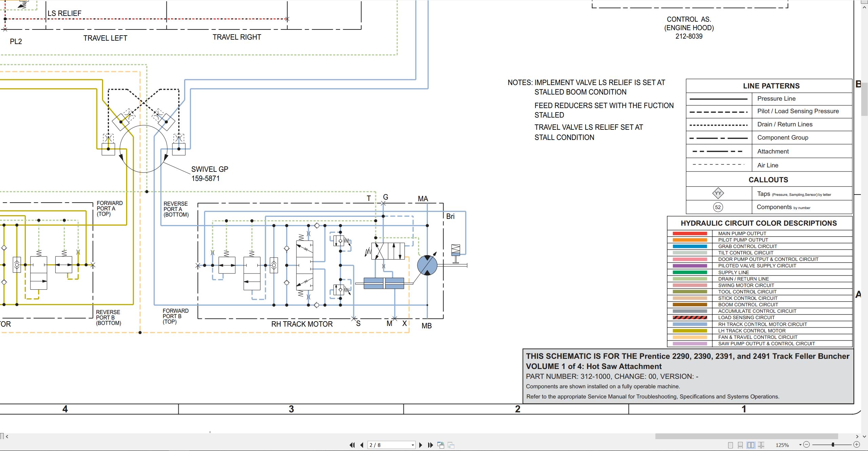The width and height of the screenshot is (868, 451).
Task: Click the vertical scrollbar thumb
Action: tap(864, 99)
